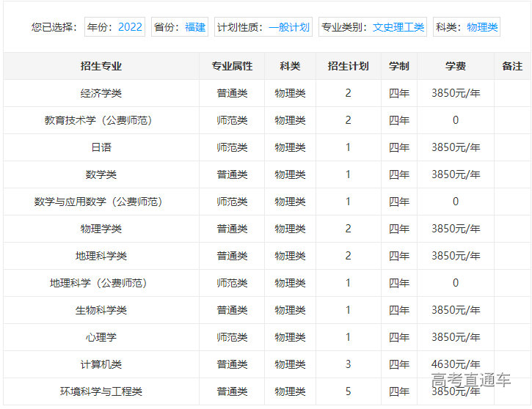This screenshot has width=532, height=409.
Task: Click the 专业属性 column header
Action: (232, 66)
